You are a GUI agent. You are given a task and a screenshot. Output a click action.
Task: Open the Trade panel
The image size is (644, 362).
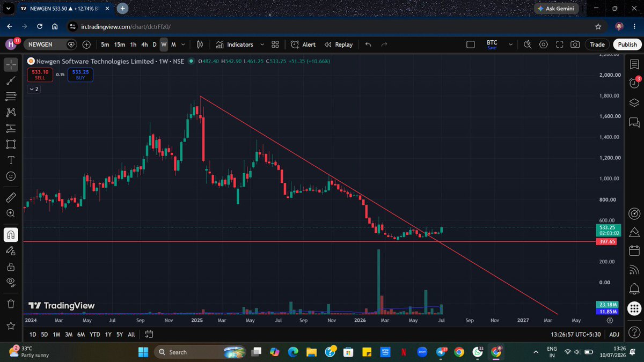tap(597, 45)
